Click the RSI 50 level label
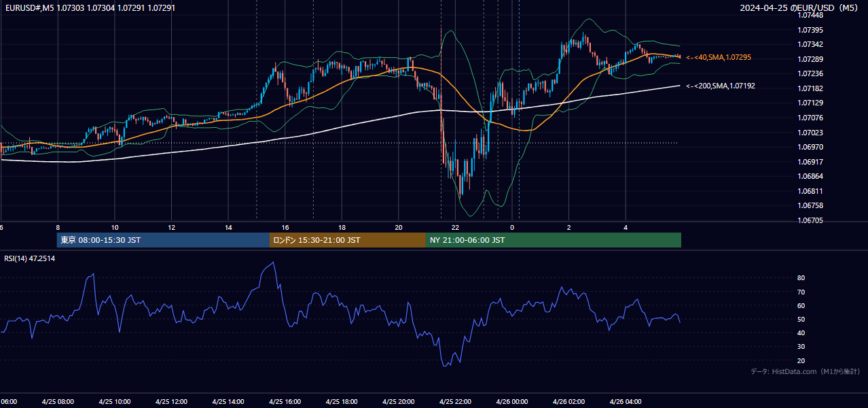Viewport: 868px width, 408px height. [801, 319]
